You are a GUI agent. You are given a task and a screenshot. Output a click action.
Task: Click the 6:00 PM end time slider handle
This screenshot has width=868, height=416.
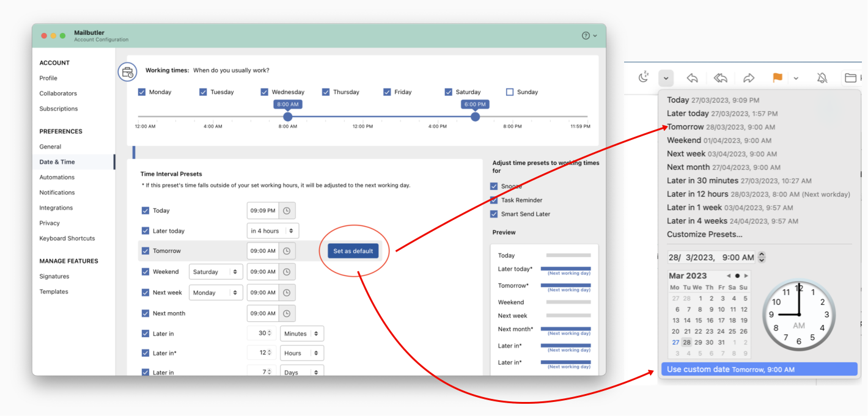[x=475, y=117]
